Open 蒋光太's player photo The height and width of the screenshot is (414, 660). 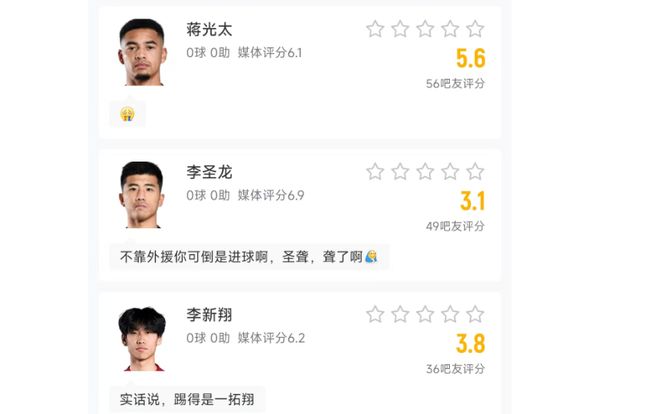pos(142,52)
